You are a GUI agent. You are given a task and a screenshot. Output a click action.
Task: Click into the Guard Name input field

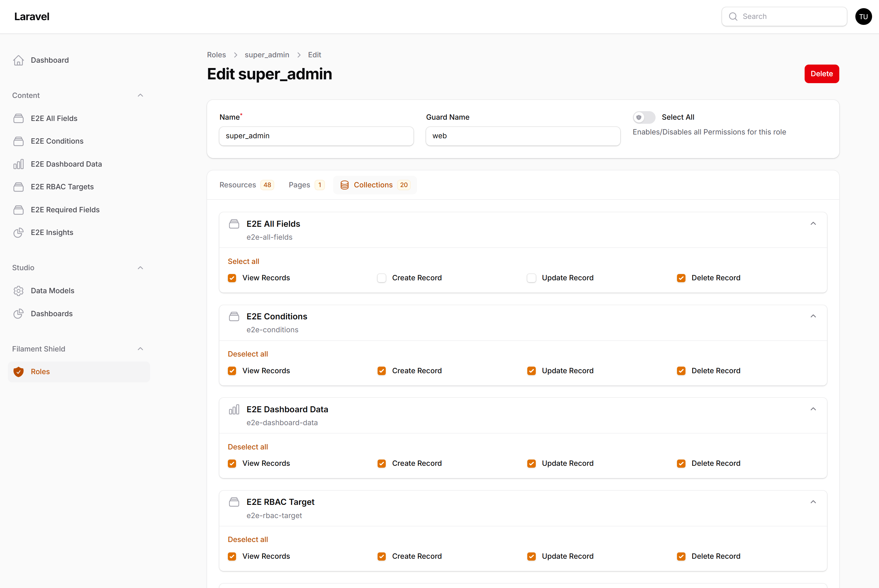point(523,136)
